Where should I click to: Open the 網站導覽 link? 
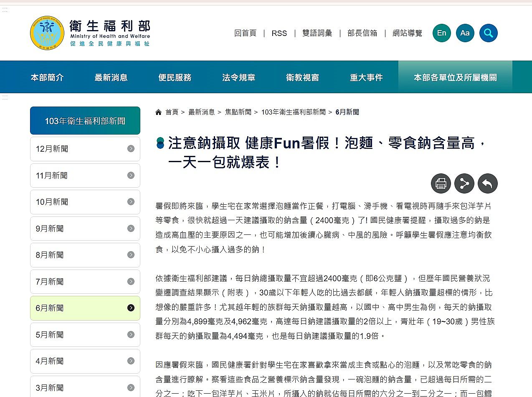tap(407, 33)
